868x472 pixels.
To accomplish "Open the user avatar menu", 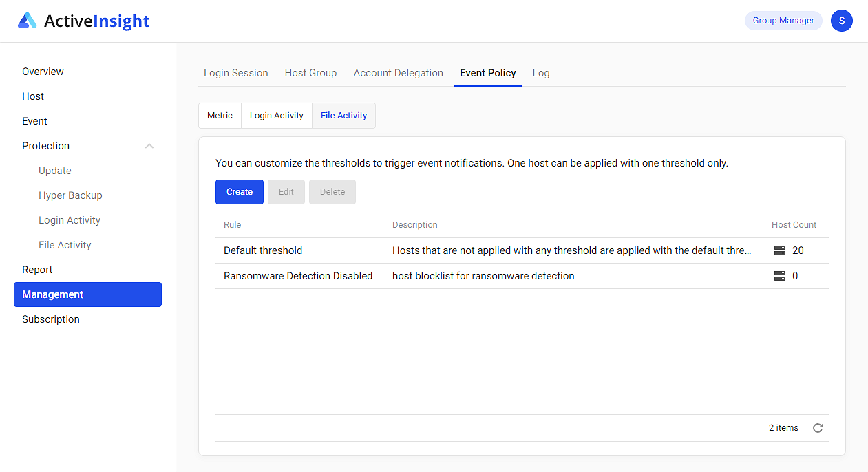I will 841,21.
